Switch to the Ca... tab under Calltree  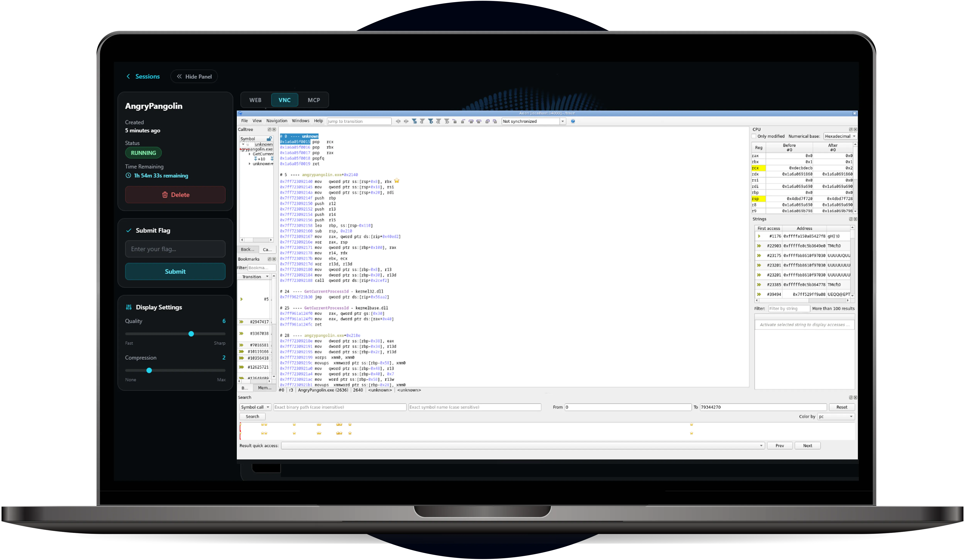[x=267, y=249]
